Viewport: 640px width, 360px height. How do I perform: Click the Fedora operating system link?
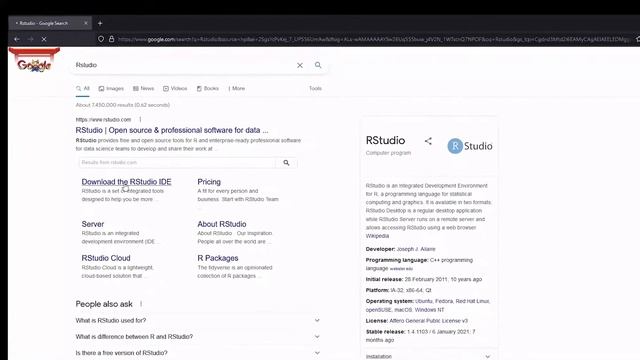click(444, 301)
